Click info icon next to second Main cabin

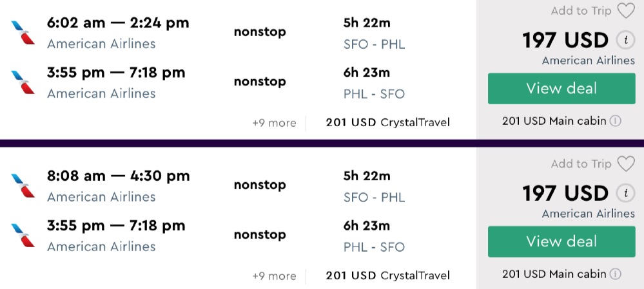coord(616,274)
